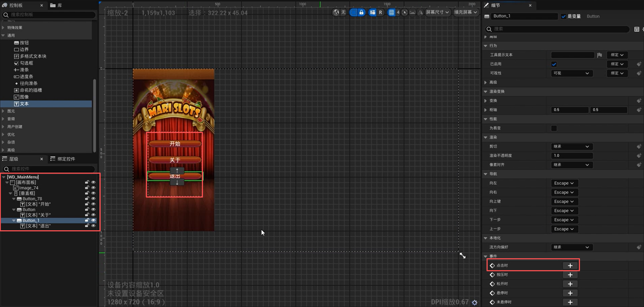Open the 可视性 visibility dropdown
This screenshot has width=644, height=307.
[x=571, y=73]
